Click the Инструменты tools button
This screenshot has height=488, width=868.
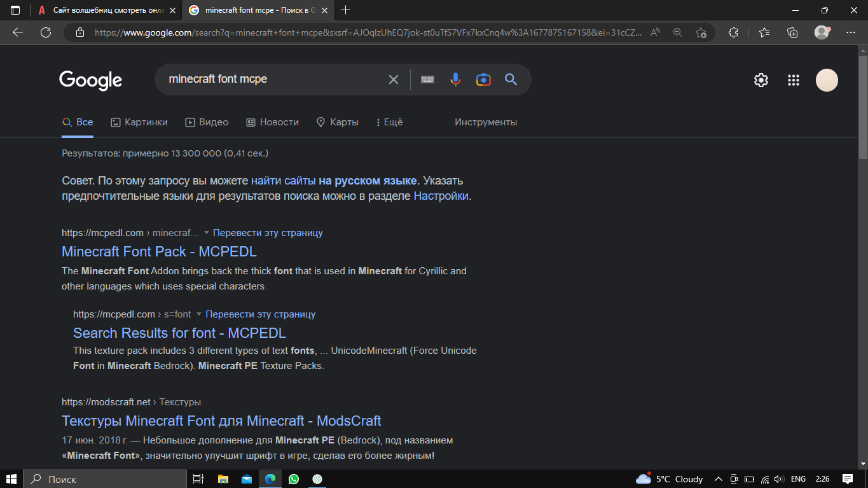tap(486, 122)
